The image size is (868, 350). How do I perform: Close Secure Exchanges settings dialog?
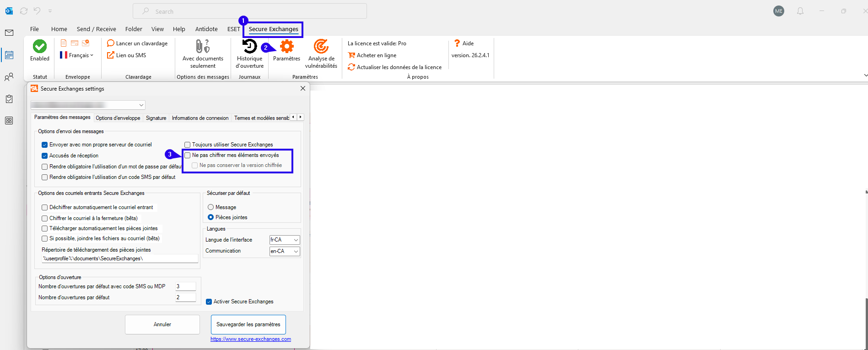point(303,88)
